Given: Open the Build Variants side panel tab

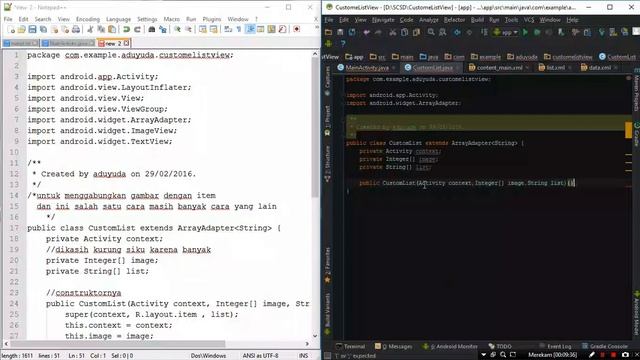Looking at the screenshot, I should (327, 314).
